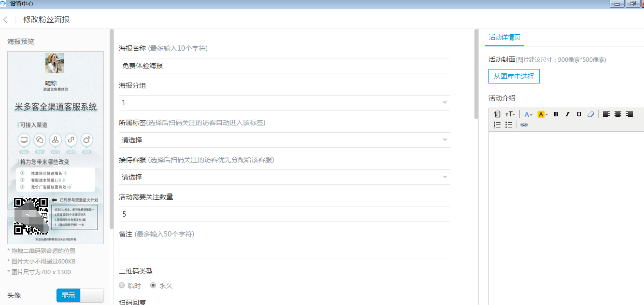Expand the 所属标签 selection dropdown

click(284, 140)
